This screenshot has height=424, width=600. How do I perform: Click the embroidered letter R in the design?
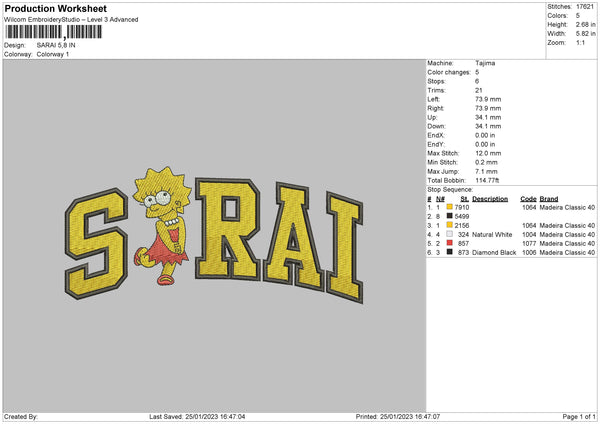228,228
